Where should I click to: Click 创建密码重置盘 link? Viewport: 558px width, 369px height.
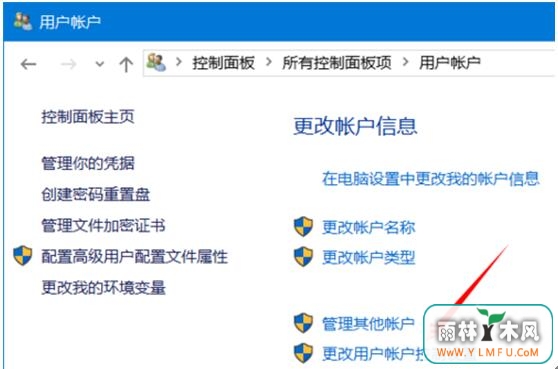pos(96,195)
